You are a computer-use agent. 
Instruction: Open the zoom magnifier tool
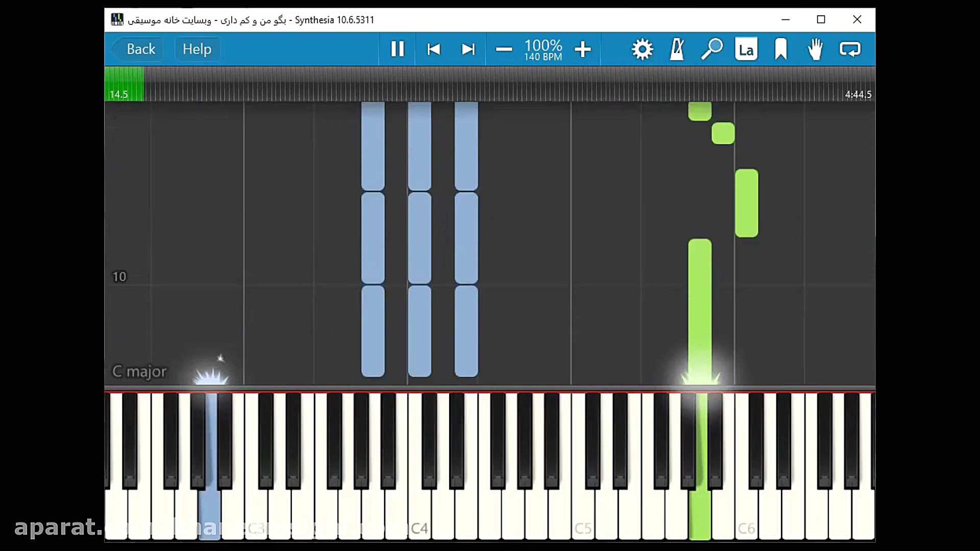(712, 49)
